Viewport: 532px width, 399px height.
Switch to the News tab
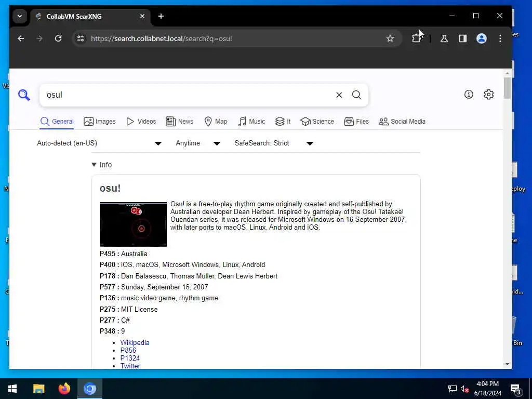point(179,122)
